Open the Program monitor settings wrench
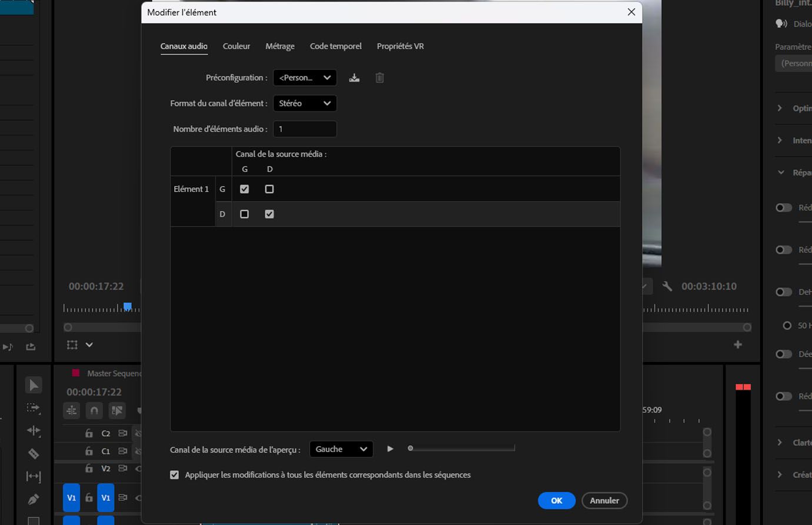The height and width of the screenshot is (525, 812). coord(668,286)
